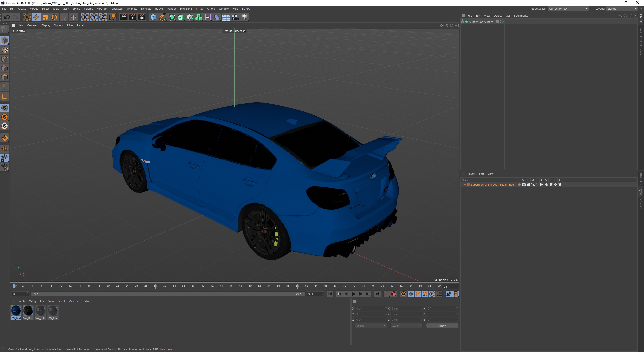Open the Layers panel hamburger menu
Screen dimensions: 644x352
[x=464, y=174]
